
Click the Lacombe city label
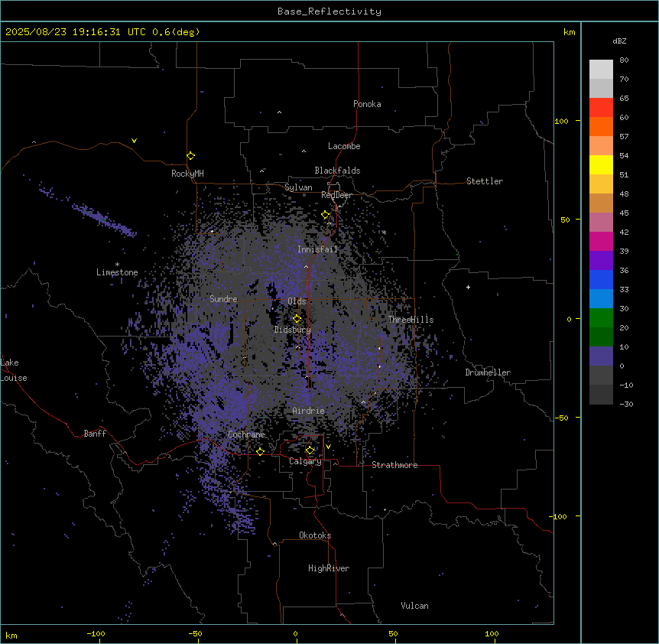click(x=344, y=146)
